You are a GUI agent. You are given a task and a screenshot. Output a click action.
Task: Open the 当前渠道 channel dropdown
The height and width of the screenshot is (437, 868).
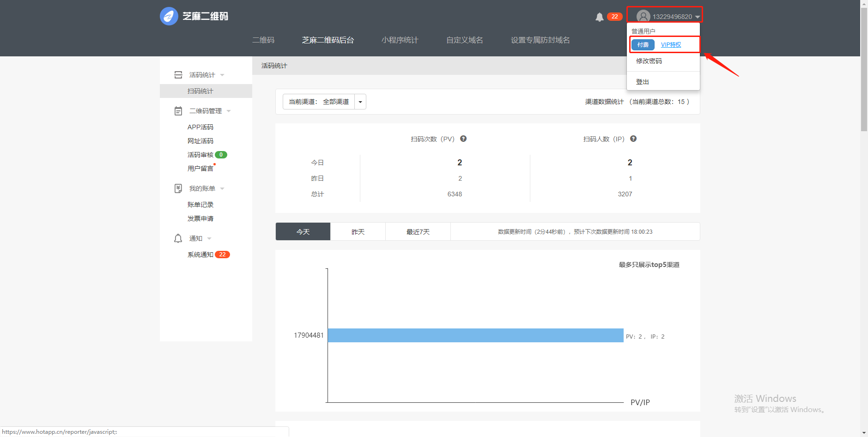tap(360, 102)
